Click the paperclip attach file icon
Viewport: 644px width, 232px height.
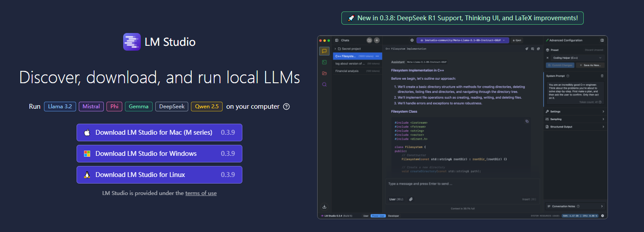(411, 199)
